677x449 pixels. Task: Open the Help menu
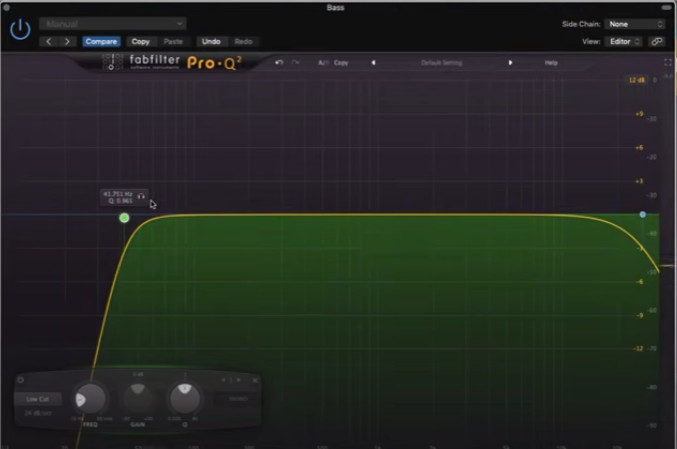tap(551, 63)
